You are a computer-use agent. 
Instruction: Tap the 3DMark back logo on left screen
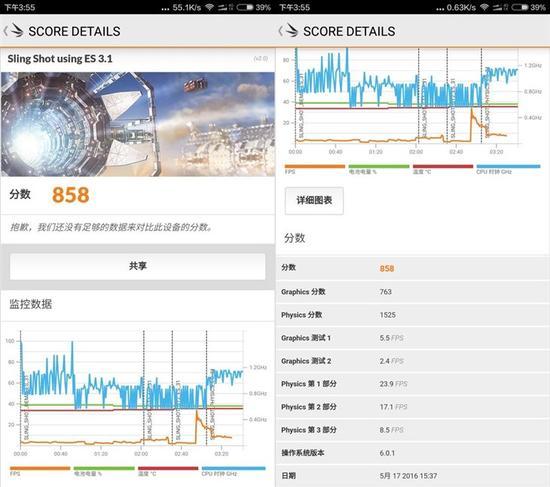[13, 31]
